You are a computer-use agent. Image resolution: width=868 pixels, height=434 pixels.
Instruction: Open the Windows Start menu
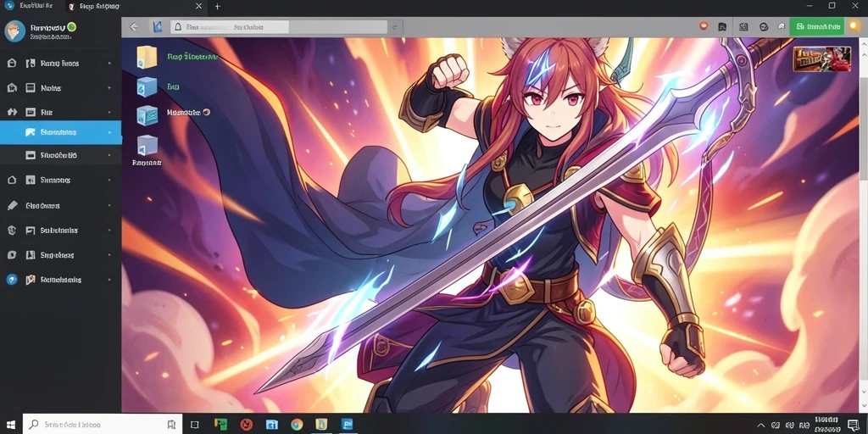point(11,425)
